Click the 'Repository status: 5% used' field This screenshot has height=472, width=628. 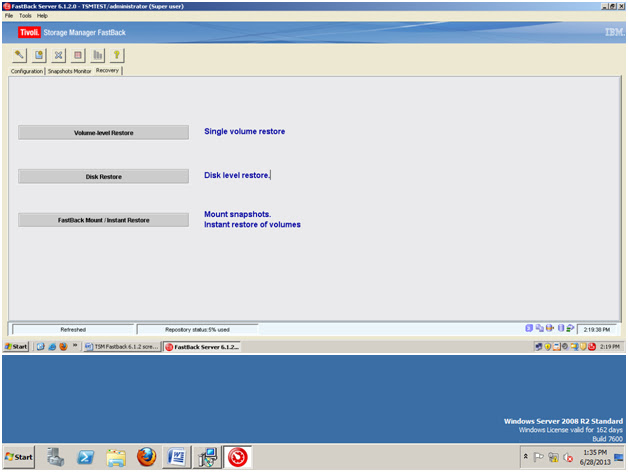click(197, 329)
